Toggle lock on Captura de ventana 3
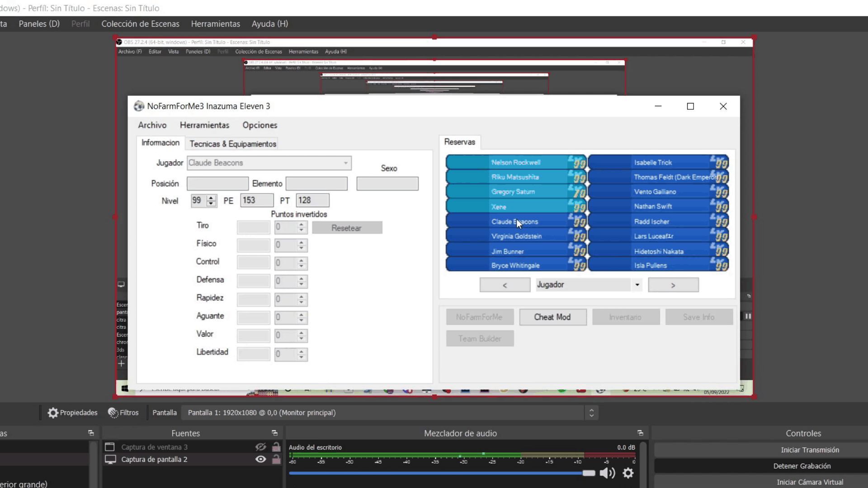Screen dimensions: 868x488 click(276, 447)
